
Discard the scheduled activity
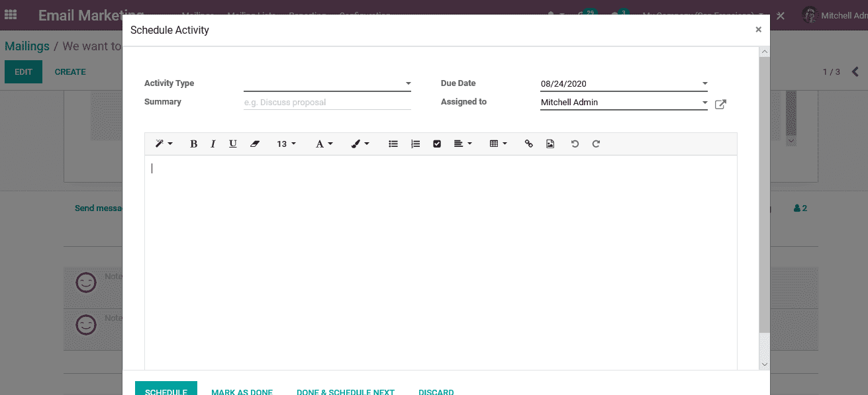click(x=436, y=391)
